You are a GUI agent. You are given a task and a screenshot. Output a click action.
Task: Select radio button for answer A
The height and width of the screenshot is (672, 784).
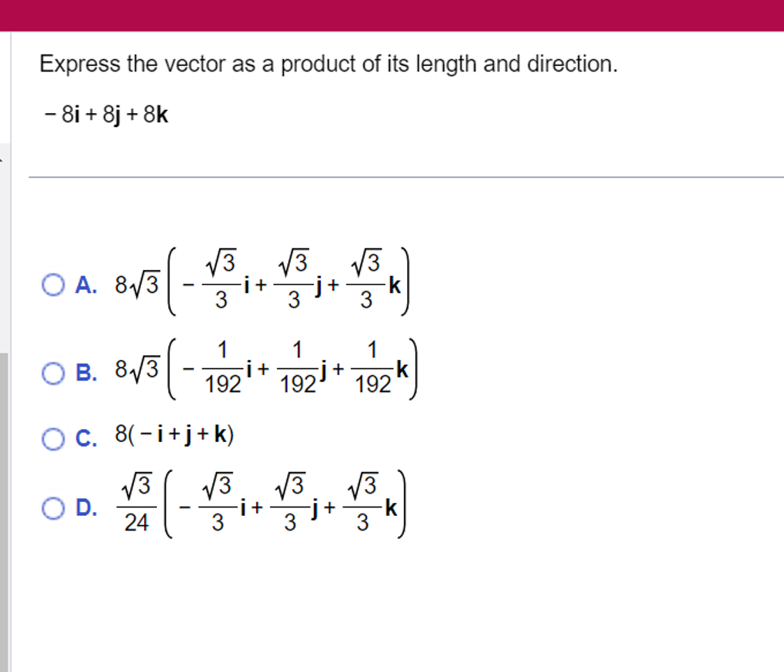coord(52,284)
